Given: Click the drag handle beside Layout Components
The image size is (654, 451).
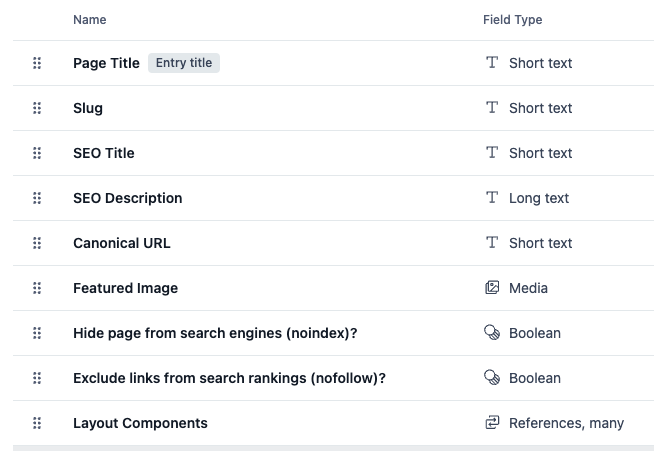Looking at the screenshot, I should pyautogui.click(x=37, y=423).
